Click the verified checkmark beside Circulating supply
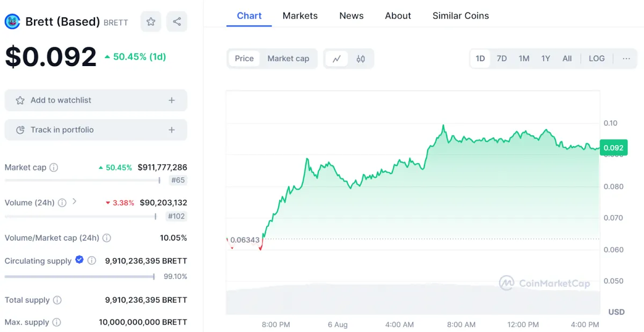 pyautogui.click(x=79, y=260)
